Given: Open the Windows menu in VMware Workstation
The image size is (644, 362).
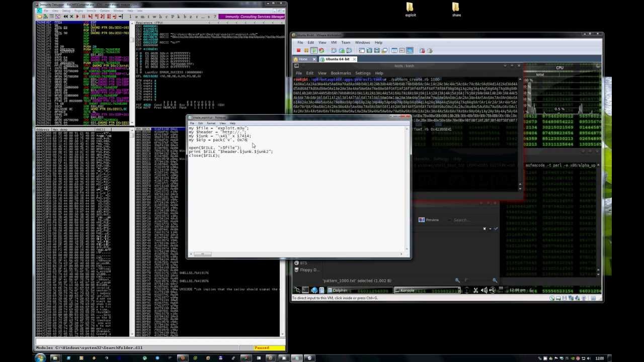Looking at the screenshot, I should click(362, 43).
